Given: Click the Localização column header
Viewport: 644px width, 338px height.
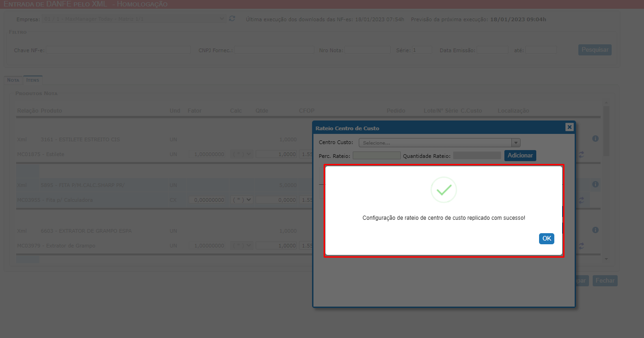Looking at the screenshot, I should pyautogui.click(x=513, y=111).
